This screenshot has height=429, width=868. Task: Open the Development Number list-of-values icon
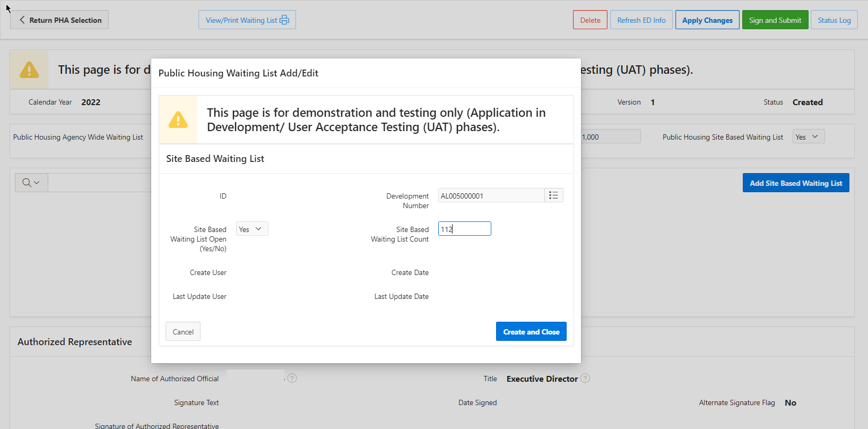click(553, 195)
